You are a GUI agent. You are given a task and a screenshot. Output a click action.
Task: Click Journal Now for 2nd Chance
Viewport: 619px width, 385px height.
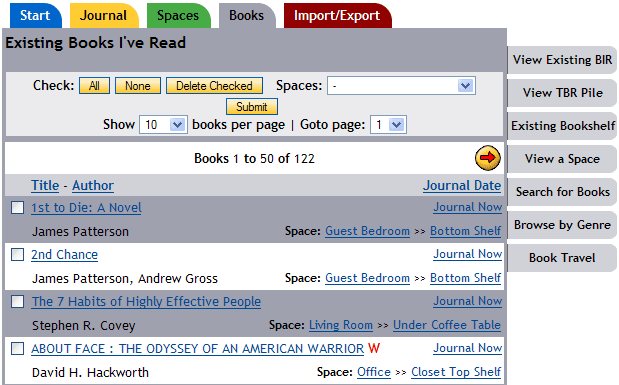pos(467,254)
